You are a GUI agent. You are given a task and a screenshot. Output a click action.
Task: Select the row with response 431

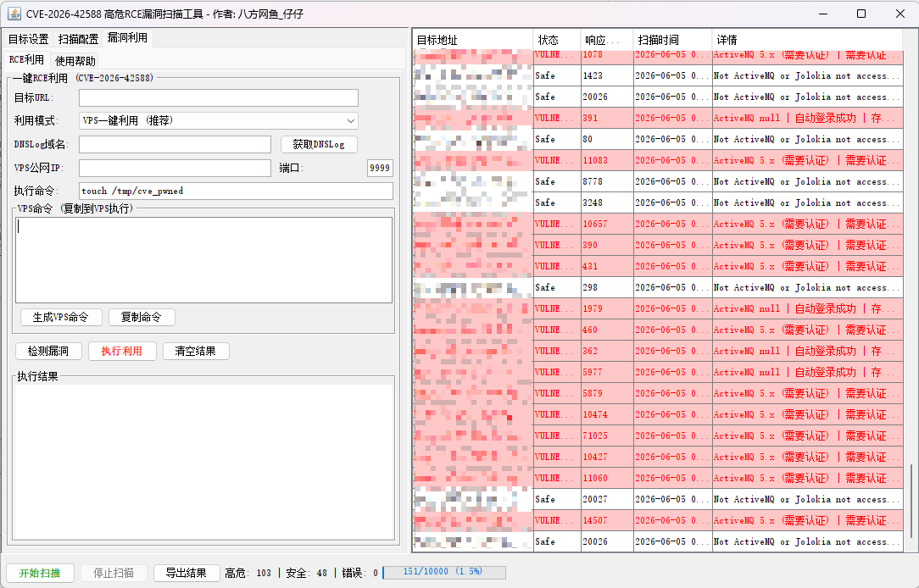pos(658,267)
